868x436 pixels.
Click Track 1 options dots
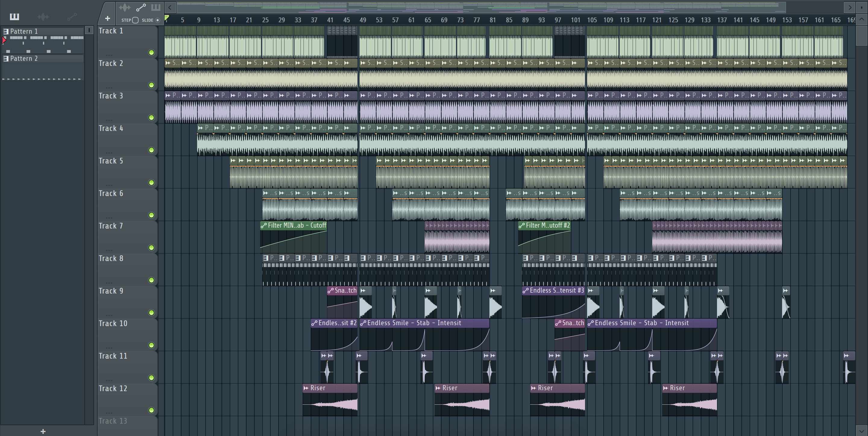click(x=109, y=54)
